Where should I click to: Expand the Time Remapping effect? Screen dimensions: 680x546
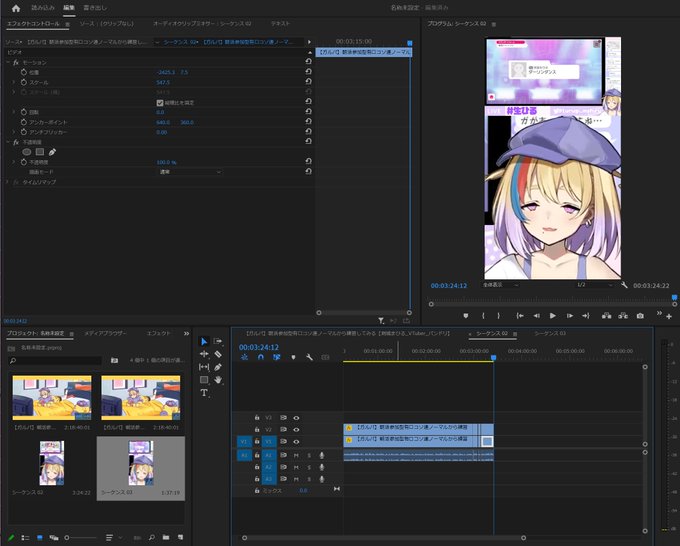tap(7, 182)
